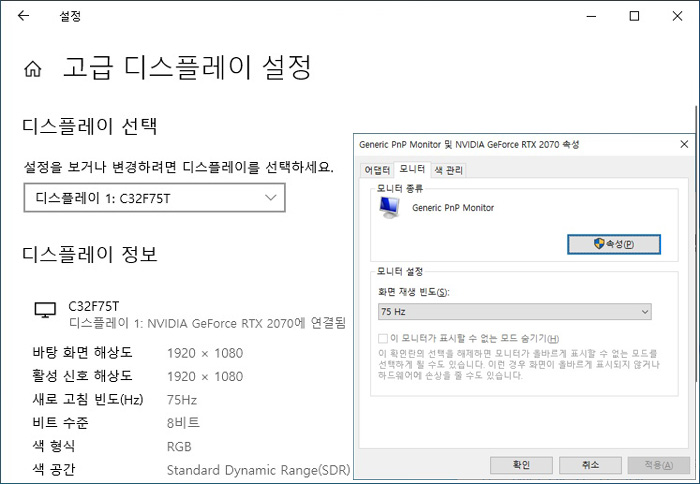
Task: Switch to the 색 관리 tab
Action: [x=448, y=170]
